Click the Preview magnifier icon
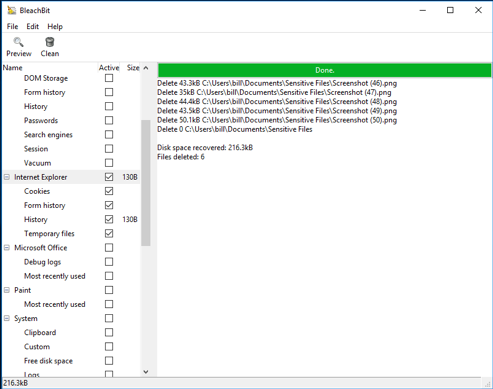The height and width of the screenshot is (389, 493). [x=18, y=42]
